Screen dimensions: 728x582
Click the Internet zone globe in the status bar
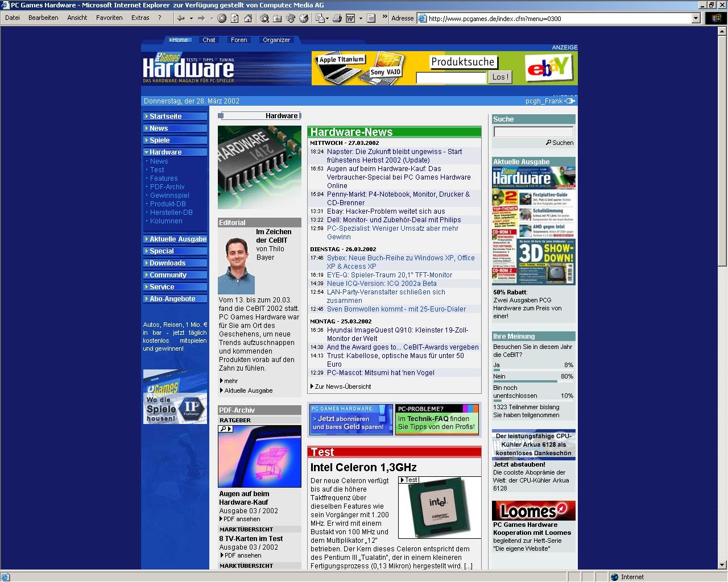point(614,577)
